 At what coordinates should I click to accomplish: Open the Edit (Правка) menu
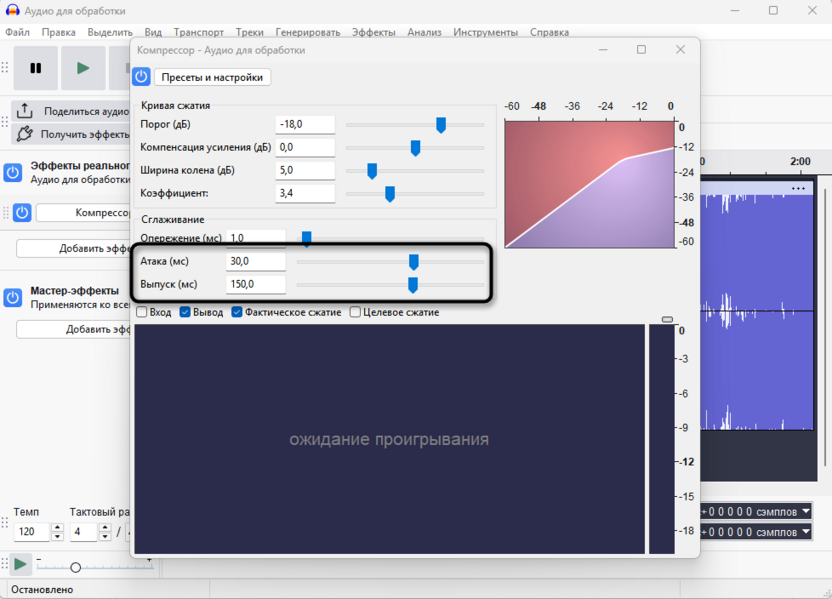58,32
